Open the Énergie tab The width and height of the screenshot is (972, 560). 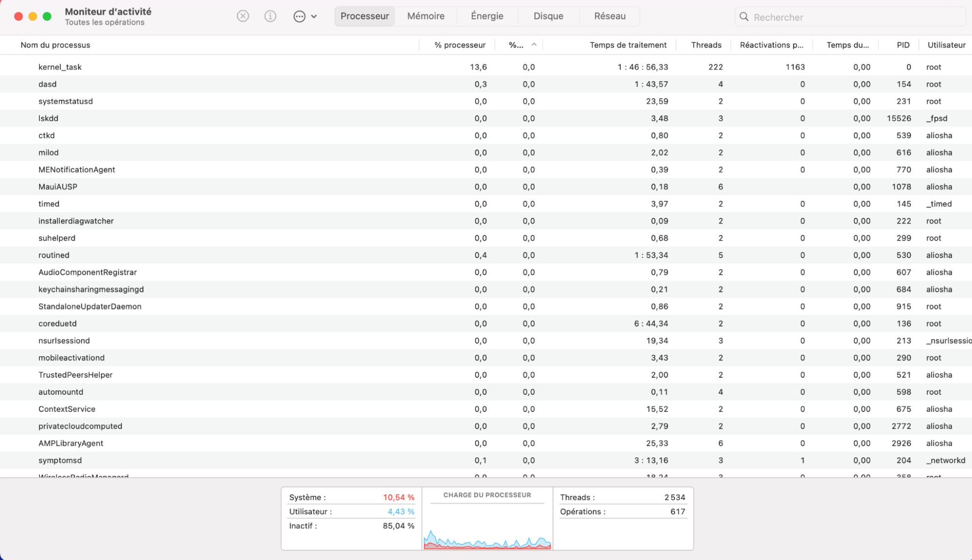[487, 16]
